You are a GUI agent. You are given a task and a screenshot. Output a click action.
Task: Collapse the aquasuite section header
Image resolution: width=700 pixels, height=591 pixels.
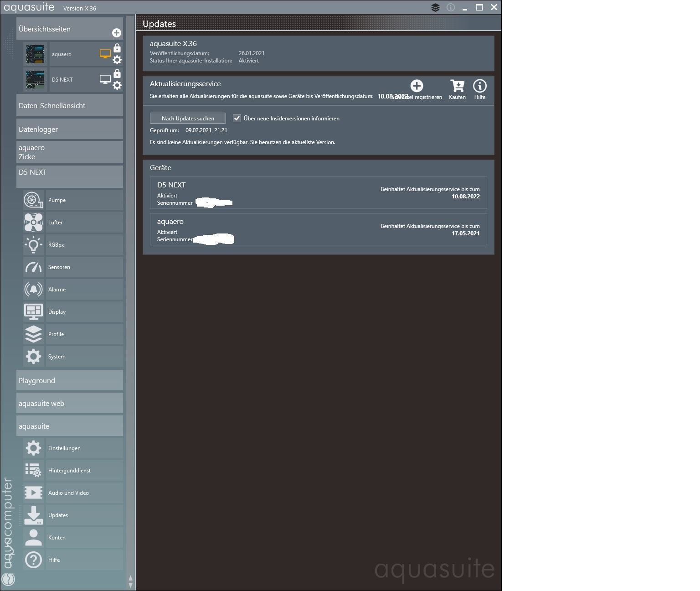(70, 426)
